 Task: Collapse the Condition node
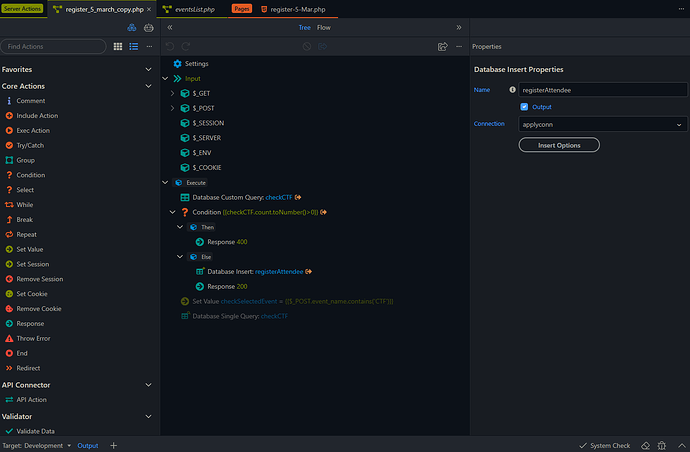[x=172, y=212]
